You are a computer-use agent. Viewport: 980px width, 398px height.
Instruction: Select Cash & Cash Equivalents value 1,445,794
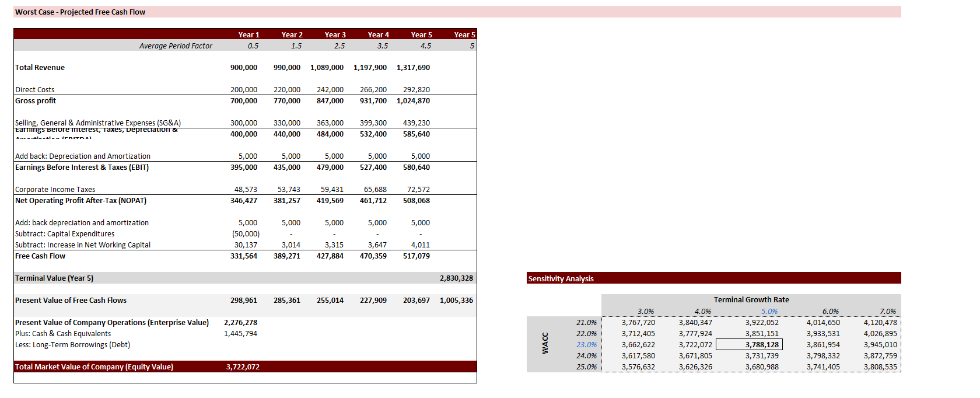click(x=240, y=334)
